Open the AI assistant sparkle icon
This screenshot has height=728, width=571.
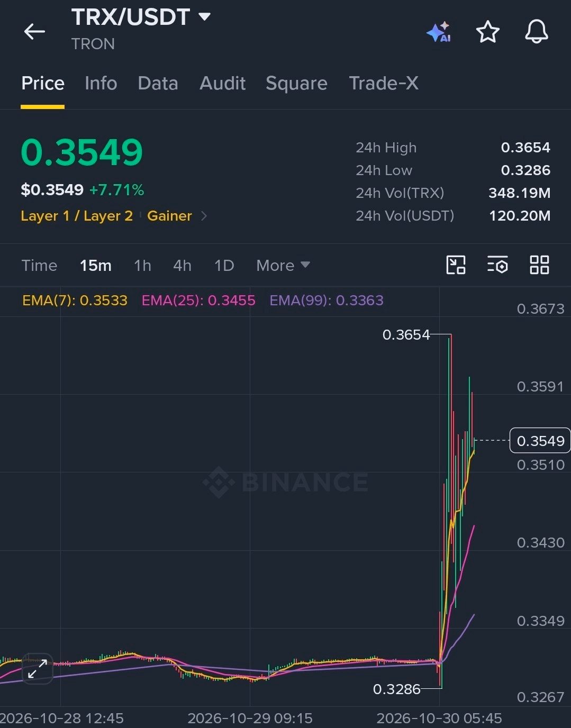click(439, 32)
